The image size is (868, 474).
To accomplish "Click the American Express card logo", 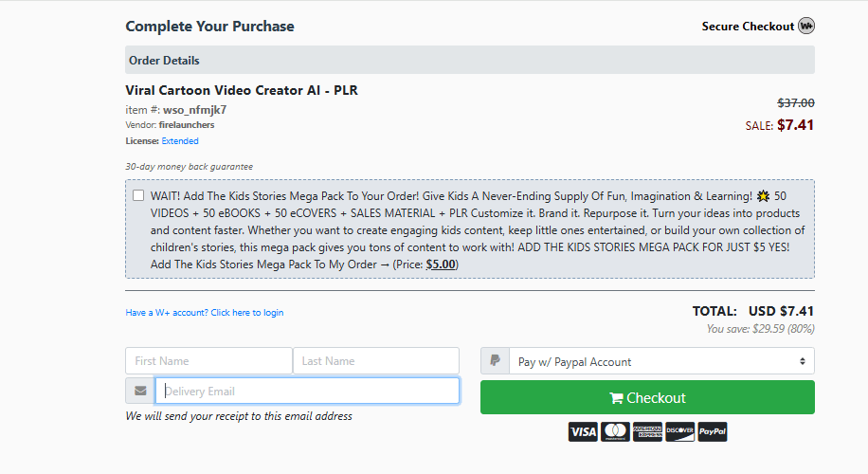I will click(647, 432).
